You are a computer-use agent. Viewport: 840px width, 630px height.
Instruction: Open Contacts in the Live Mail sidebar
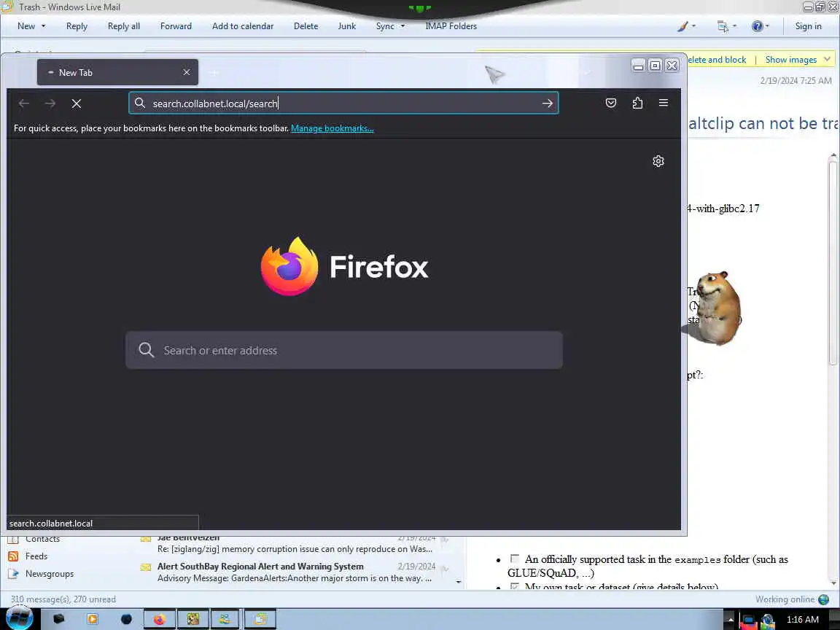click(42, 539)
